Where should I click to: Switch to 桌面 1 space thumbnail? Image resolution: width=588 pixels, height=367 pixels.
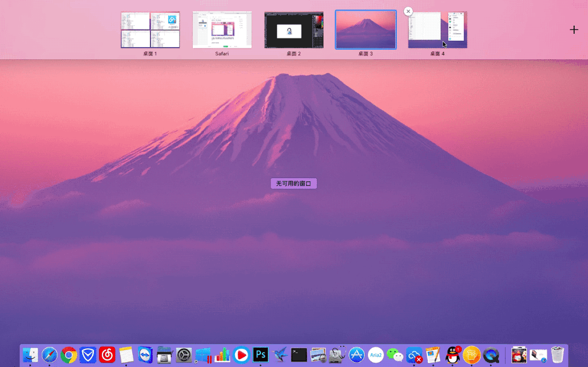click(x=150, y=30)
